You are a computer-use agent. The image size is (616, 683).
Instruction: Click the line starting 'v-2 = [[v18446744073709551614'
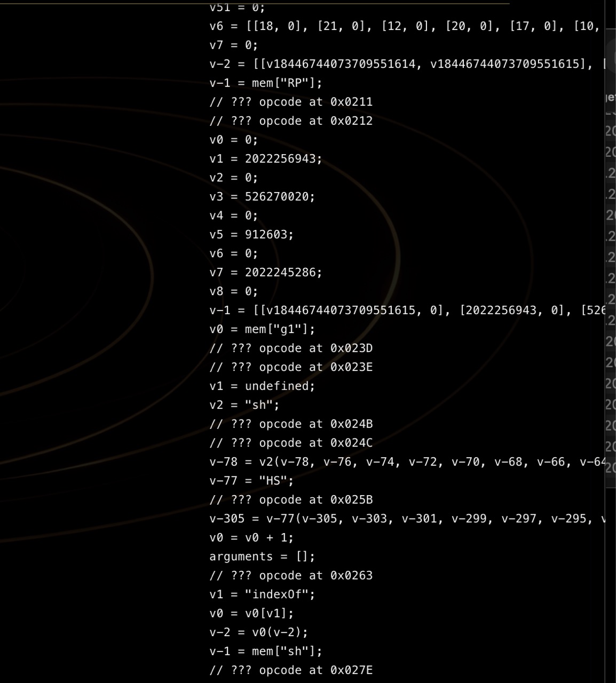(x=407, y=64)
